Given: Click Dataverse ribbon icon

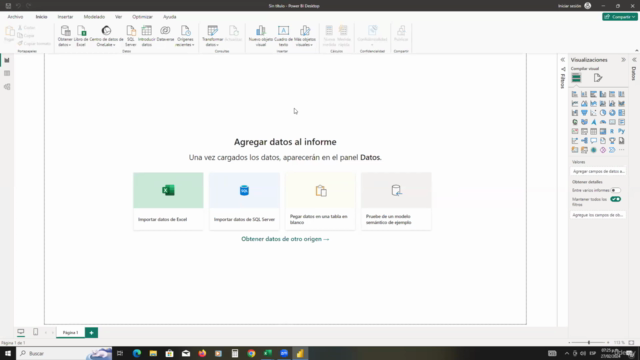Looking at the screenshot, I should point(165,33).
